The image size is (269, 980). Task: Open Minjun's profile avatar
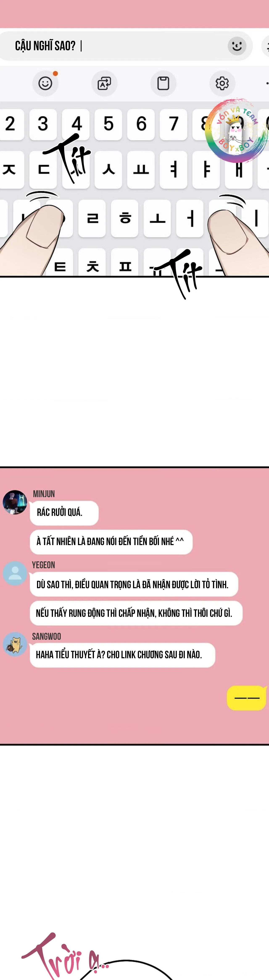coord(15,502)
